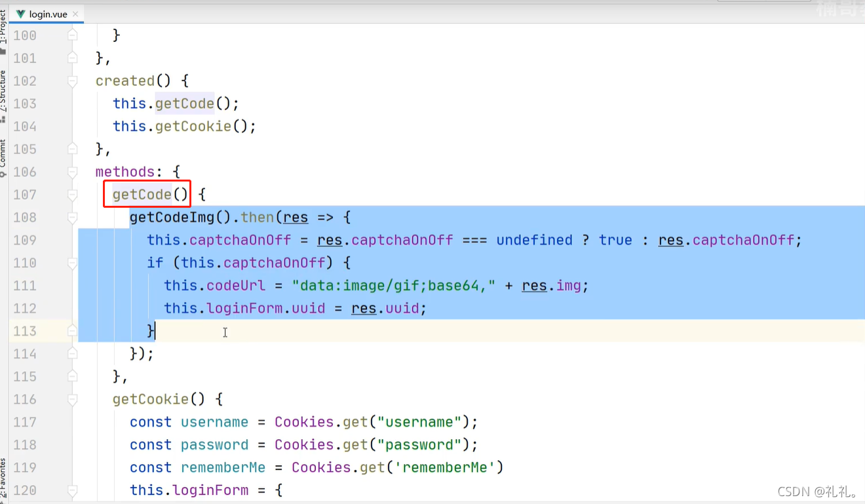Click line number 115 in the gutter
The image size is (865, 504).
click(x=25, y=376)
